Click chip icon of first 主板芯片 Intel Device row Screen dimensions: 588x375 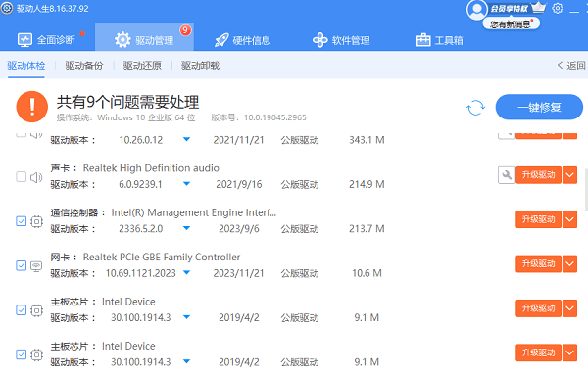(x=36, y=310)
